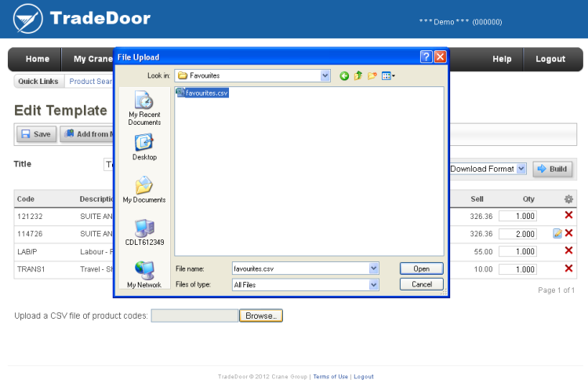Open My Documents location
This screenshot has width=588, height=387.
point(144,189)
